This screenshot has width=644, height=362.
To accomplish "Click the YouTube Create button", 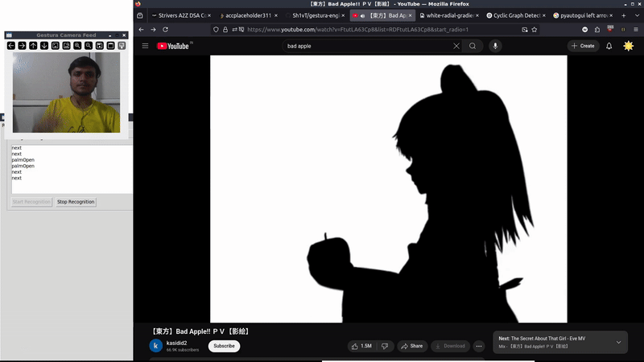I will click(583, 46).
